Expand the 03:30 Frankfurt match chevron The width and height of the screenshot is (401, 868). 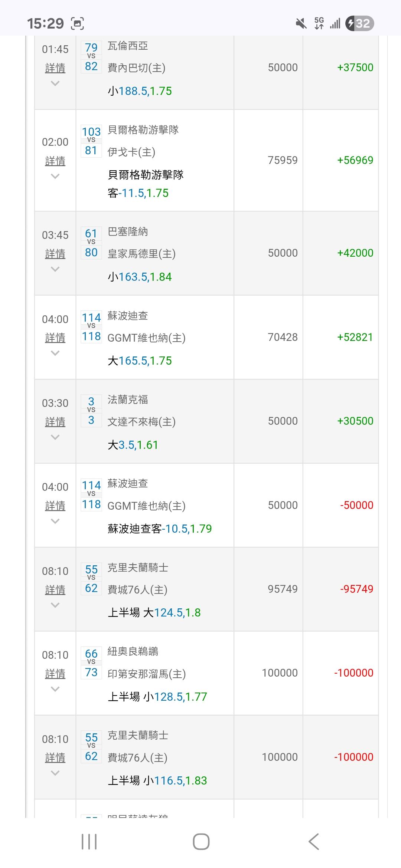(x=55, y=437)
